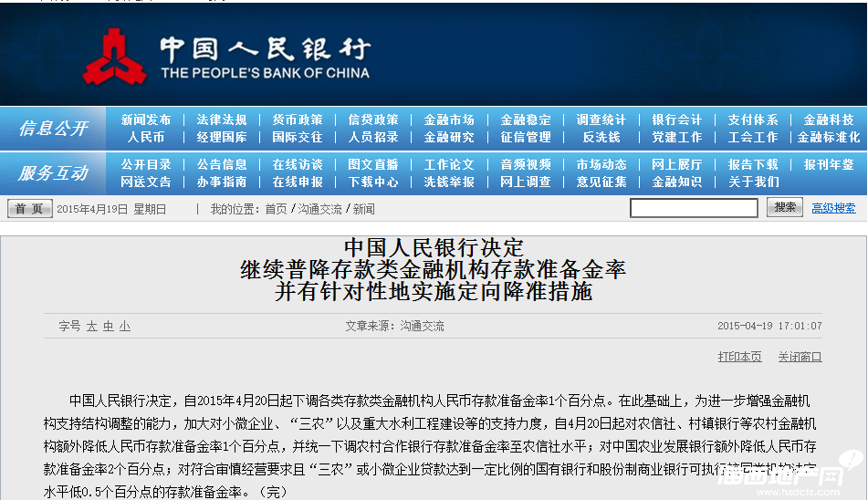The width and height of the screenshot is (868, 500).
Task: Click the 搜索 search button
Action: tap(784, 207)
